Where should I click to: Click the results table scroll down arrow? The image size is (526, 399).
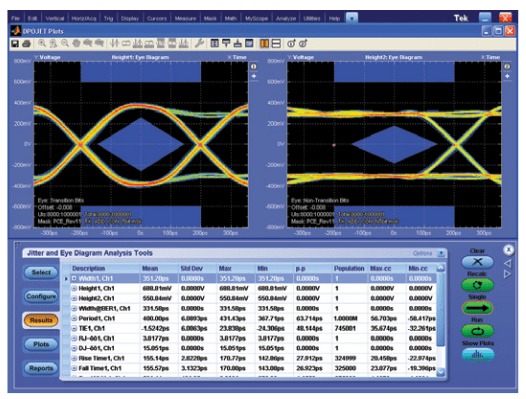click(441, 372)
